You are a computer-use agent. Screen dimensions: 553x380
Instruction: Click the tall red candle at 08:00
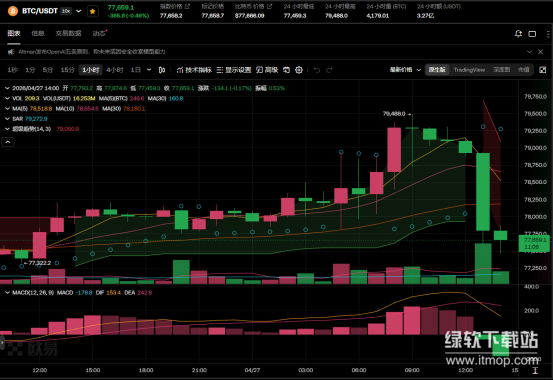394,150
